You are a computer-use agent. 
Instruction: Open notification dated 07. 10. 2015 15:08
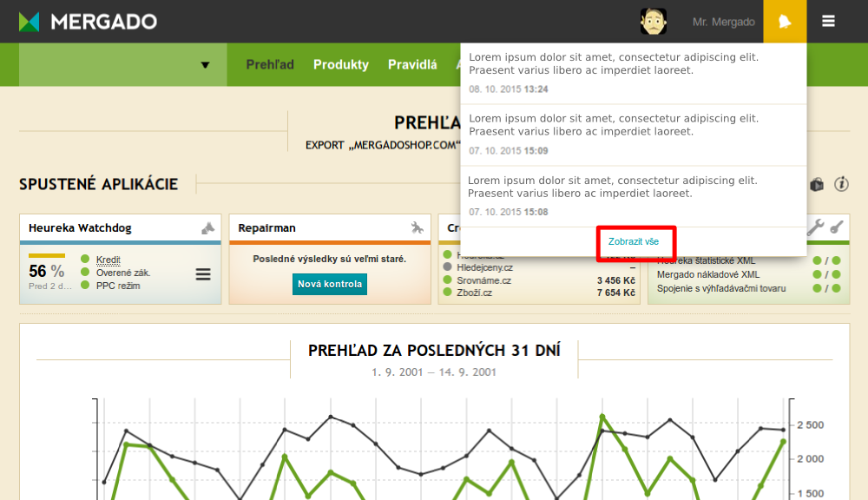click(634, 196)
